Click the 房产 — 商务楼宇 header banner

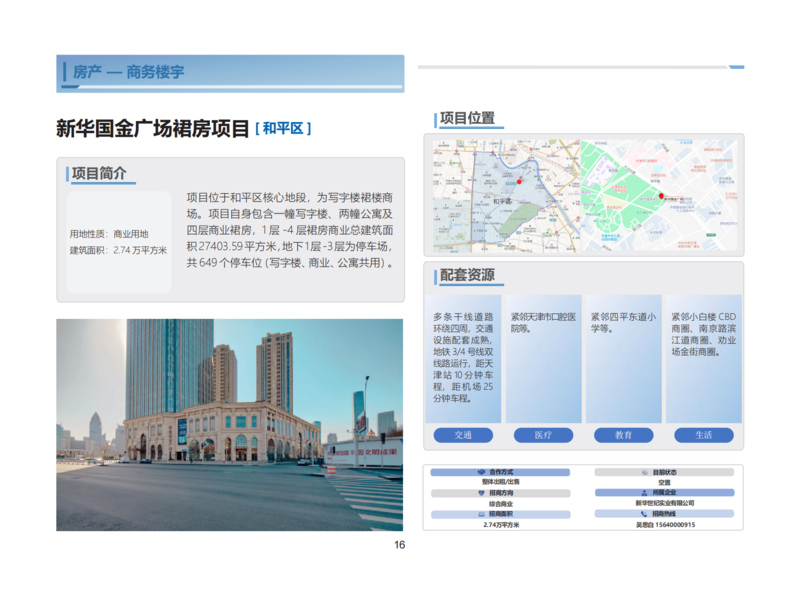[230, 73]
